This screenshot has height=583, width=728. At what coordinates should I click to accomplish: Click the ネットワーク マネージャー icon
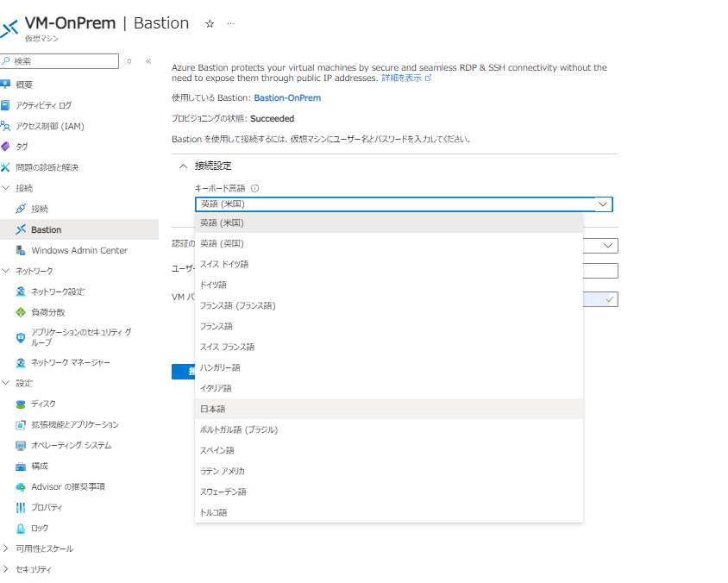(x=21, y=362)
